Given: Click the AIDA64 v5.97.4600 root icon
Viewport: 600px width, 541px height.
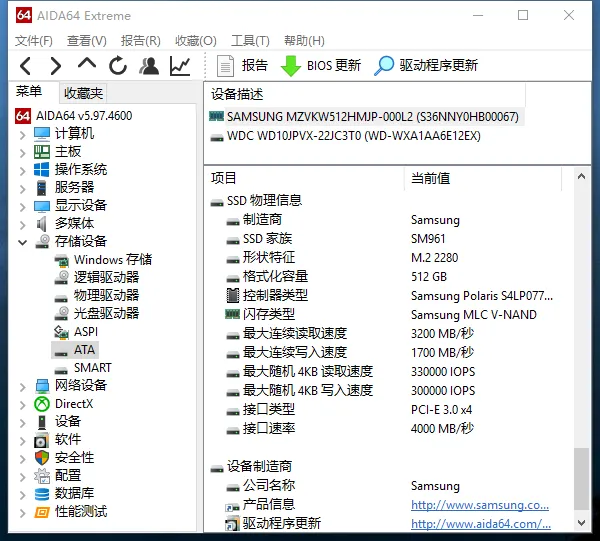Looking at the screenshot, I should click(23, 116).
